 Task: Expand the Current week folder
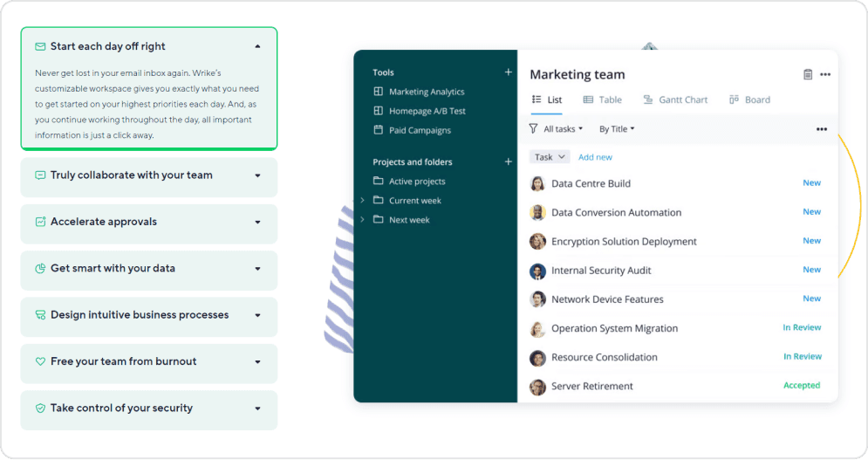(362, 201)
